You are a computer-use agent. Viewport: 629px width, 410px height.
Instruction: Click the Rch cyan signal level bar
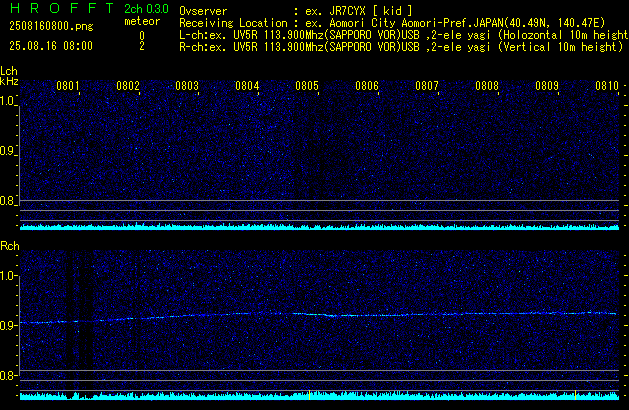[x=319, y=396]
